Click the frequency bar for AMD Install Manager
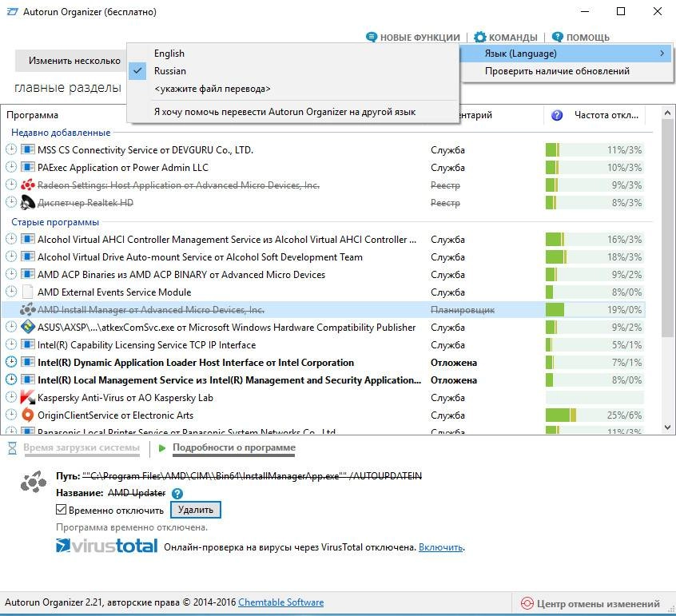Screen dimensions: 676x616 point(594,309)
